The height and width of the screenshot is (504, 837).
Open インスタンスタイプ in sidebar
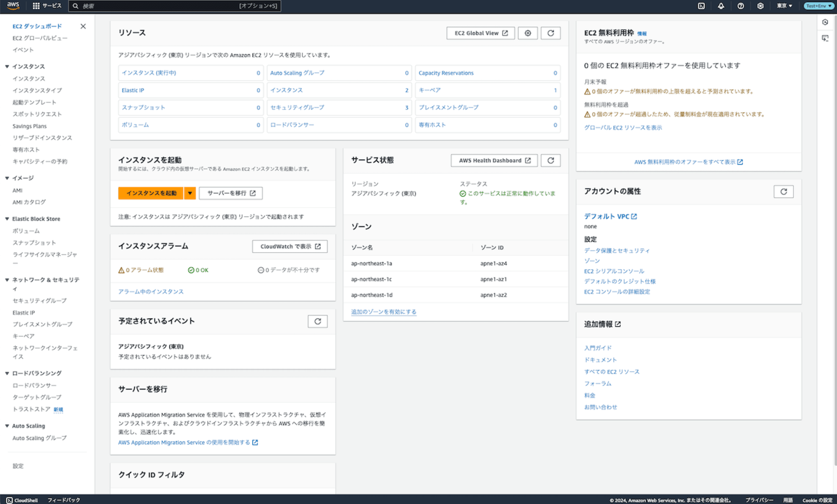point(37,90)
